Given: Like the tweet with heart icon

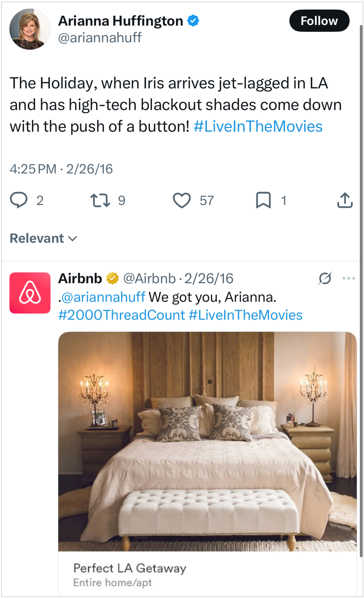Looking at the screenshot, I should (x=182, y=200).
